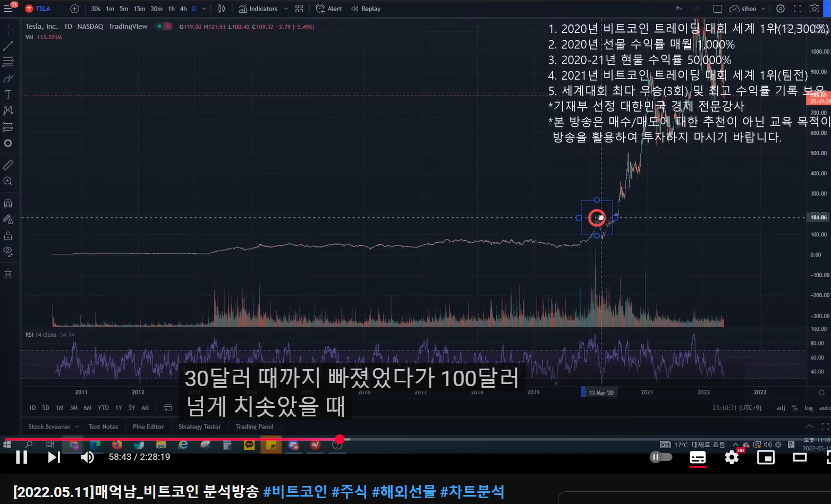Select the crosshair cursor tool
Screen dimensions: 831x504
8,30
